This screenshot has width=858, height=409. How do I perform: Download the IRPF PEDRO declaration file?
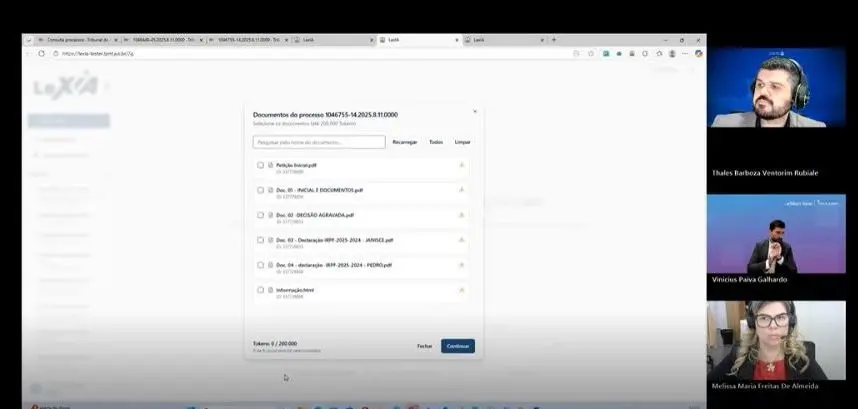pyautogui.click(x=461, y=265)
